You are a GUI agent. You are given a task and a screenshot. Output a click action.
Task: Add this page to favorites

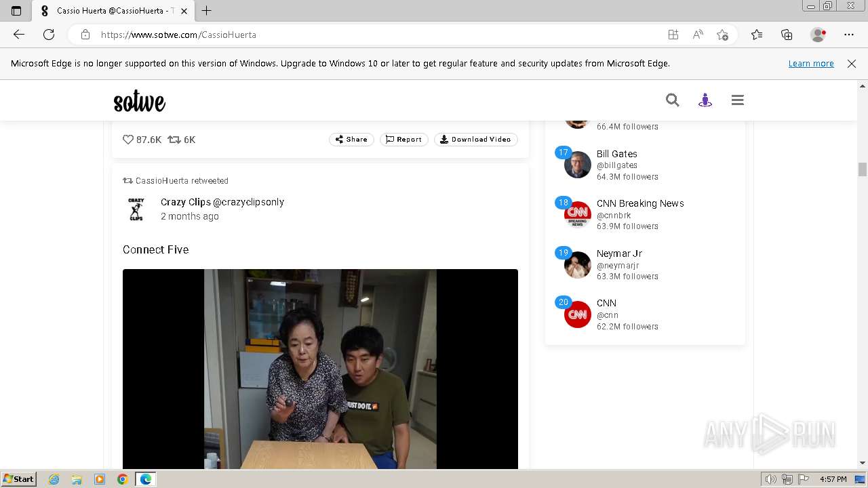tap(722, 35)
